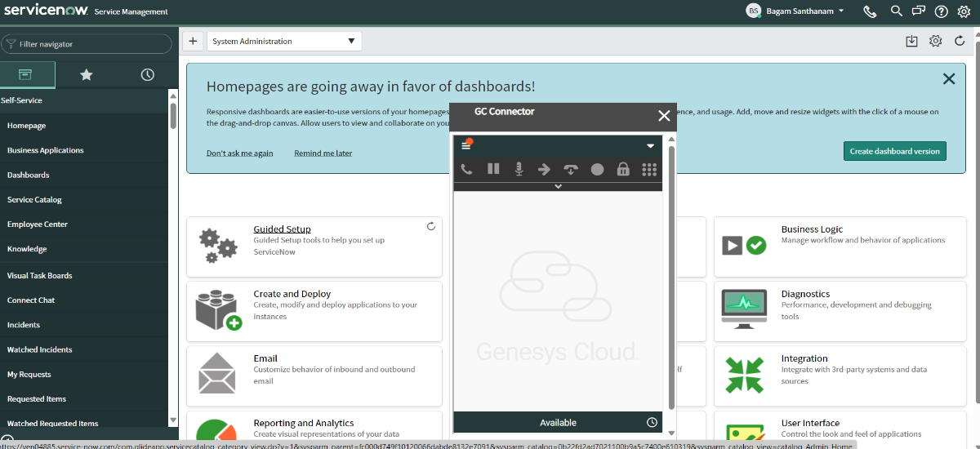
Task: Click the Create dashboard version button
Action: tap(894, 151)
